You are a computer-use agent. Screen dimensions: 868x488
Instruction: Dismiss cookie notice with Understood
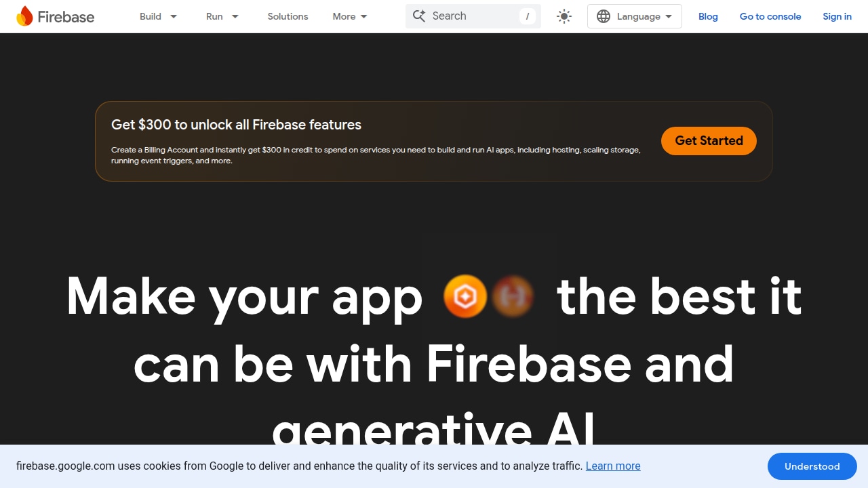tap(812, 466)
